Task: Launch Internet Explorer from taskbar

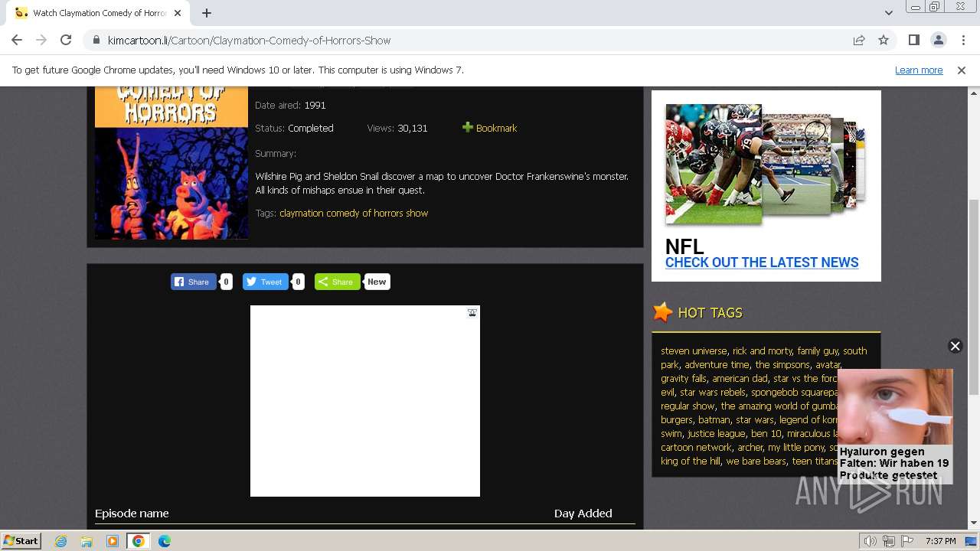Action: (61, 540)
